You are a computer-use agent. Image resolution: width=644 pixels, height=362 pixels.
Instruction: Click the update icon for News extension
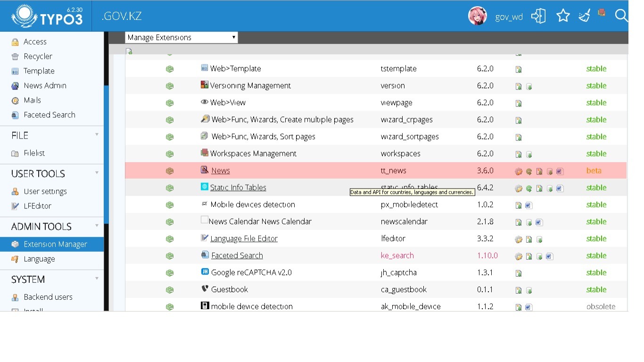529,171
